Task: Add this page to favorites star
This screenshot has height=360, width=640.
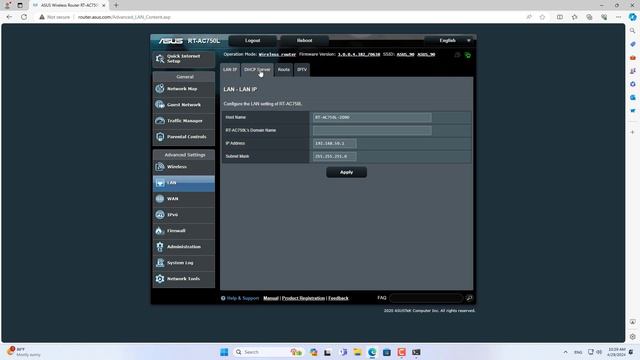Action: tap(542, 17)
